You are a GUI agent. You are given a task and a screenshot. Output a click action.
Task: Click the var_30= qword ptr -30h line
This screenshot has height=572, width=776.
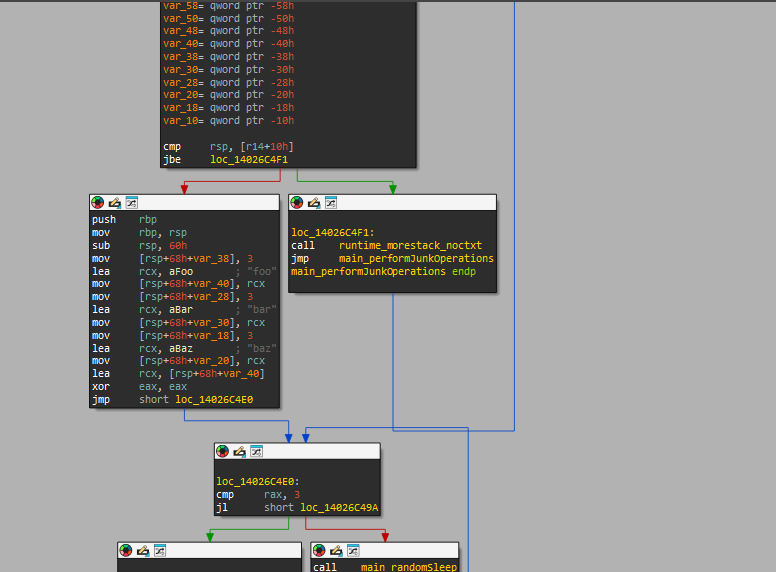click(x=229, y=69)
